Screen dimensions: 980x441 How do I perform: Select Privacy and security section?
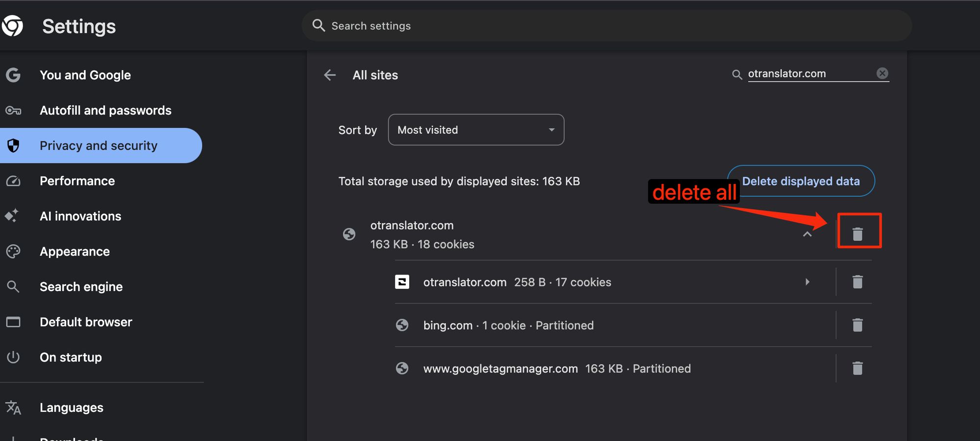pyautogui.click(x=98, y=145)
